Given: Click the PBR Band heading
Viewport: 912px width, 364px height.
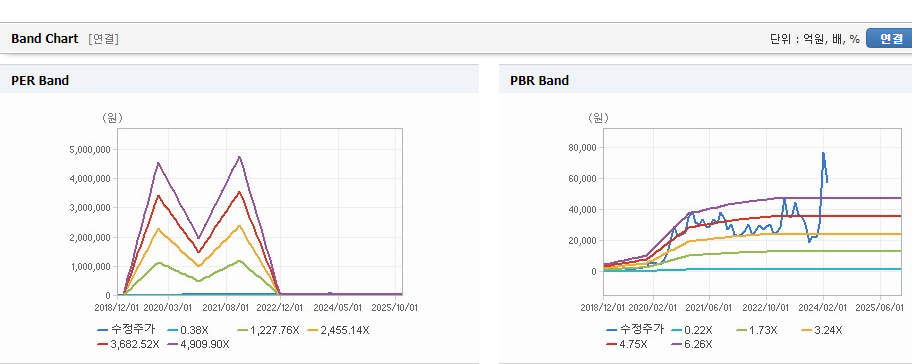Looking at the screenshot, I should point(539,81).
